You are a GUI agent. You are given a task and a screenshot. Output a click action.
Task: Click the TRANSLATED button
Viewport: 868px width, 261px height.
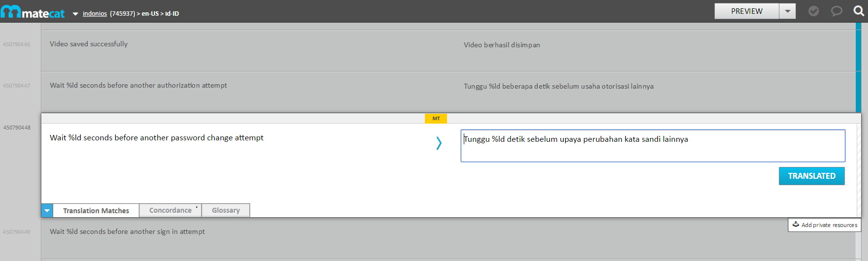coord(811,176)
